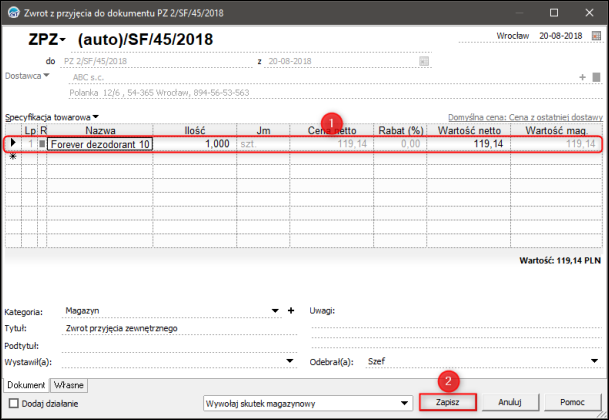Click the R column marker in row 1

pos(42,144)
